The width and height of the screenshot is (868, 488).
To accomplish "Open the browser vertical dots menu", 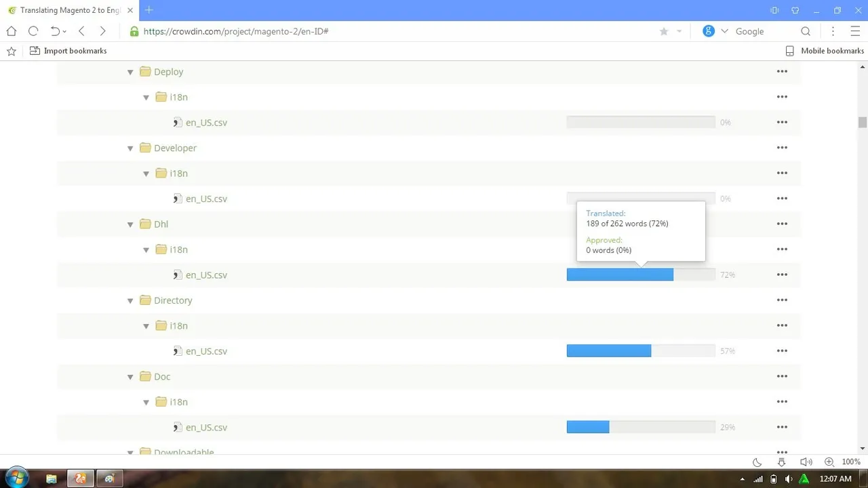I will click(833, 31).
